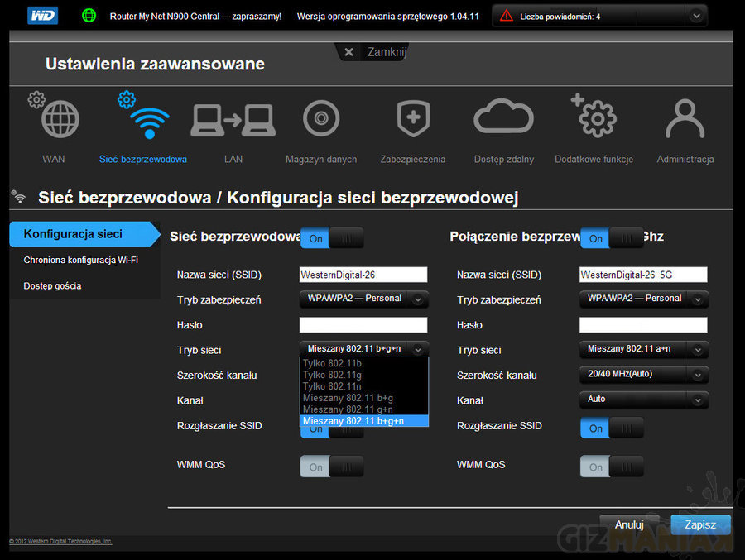The height and width of the screenshot is (560, 745).
Task: Toggle the 5 GHz Rozgłaszanie SSID switch
Action: [612, 428]
